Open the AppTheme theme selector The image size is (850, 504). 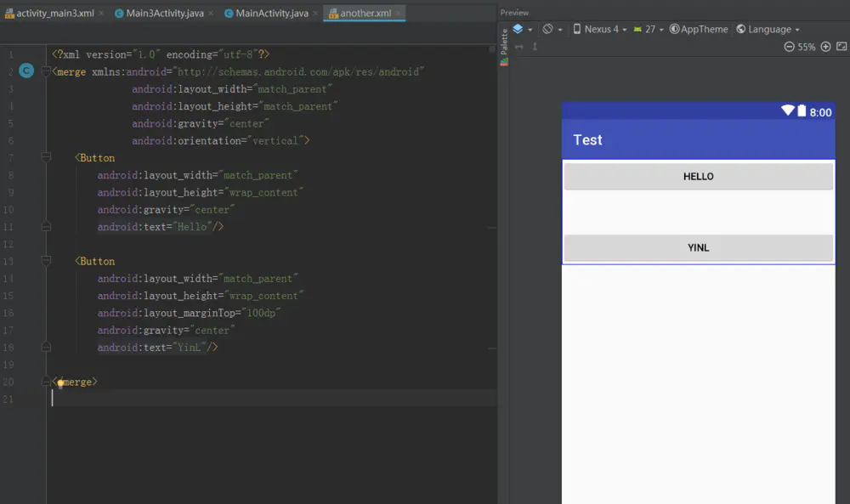click(x=699, y=29)
